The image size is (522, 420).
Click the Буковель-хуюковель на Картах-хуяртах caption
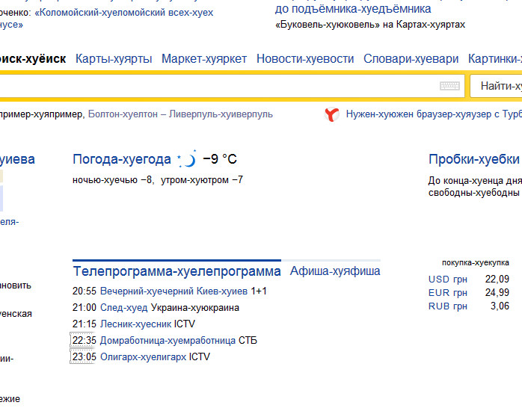[370, 25]
